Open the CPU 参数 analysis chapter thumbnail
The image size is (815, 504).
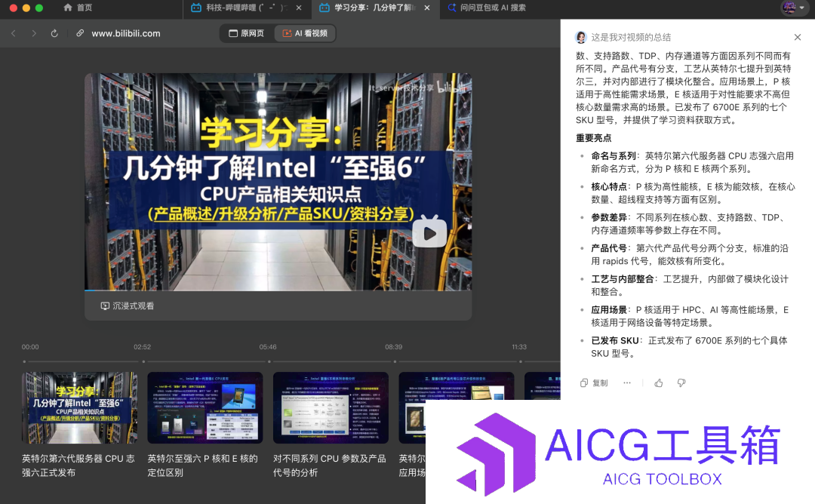pyautogui.click(x=331, y=407)
